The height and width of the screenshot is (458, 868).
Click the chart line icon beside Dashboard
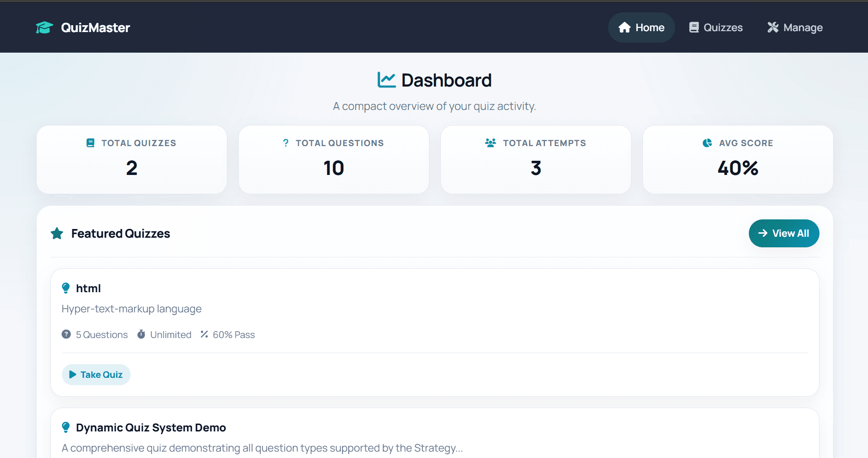point(386,80)
